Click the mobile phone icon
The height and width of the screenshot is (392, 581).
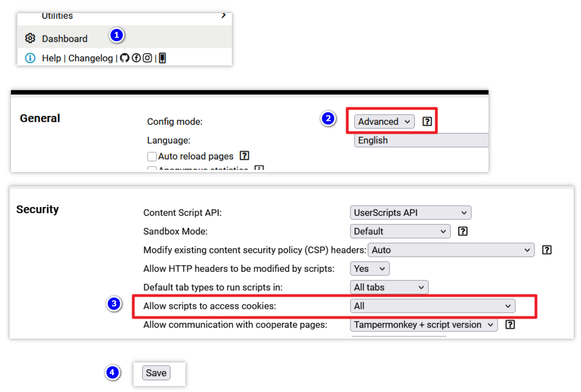pos(162,58)
